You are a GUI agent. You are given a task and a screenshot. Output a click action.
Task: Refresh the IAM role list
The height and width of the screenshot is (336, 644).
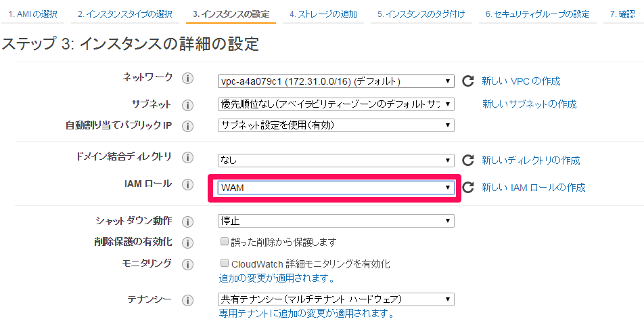468,188
